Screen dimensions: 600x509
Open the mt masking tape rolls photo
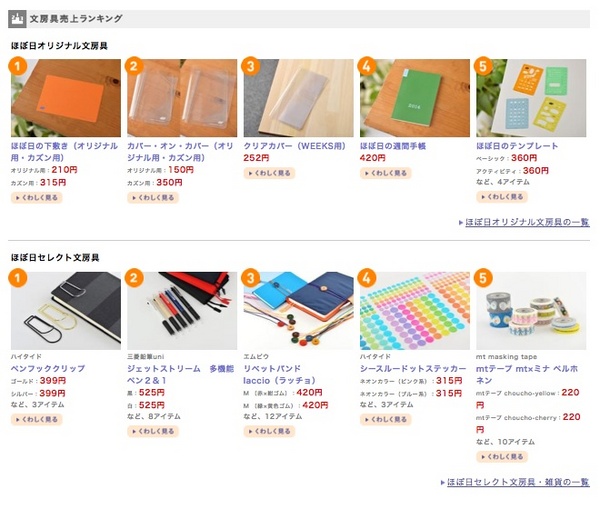[x=531, y=311]
